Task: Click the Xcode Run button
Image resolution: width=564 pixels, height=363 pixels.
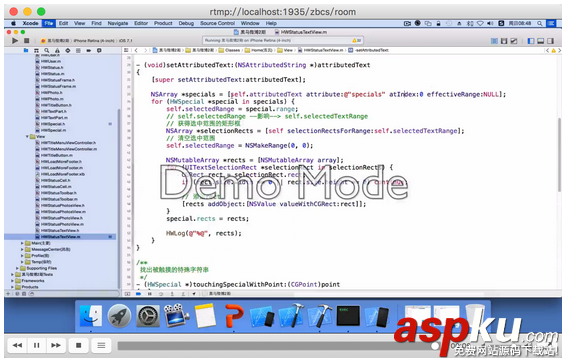Action: pos(15,41)
